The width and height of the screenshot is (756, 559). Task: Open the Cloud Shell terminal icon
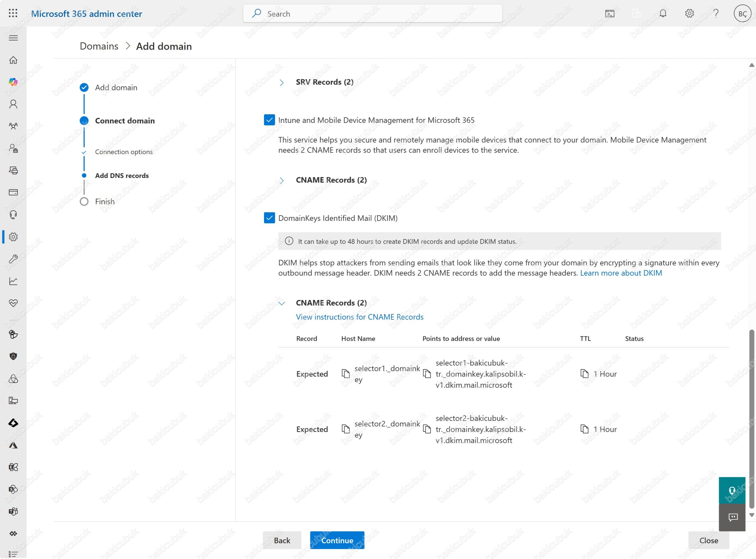pyautogui.click(x=610, y=14)
